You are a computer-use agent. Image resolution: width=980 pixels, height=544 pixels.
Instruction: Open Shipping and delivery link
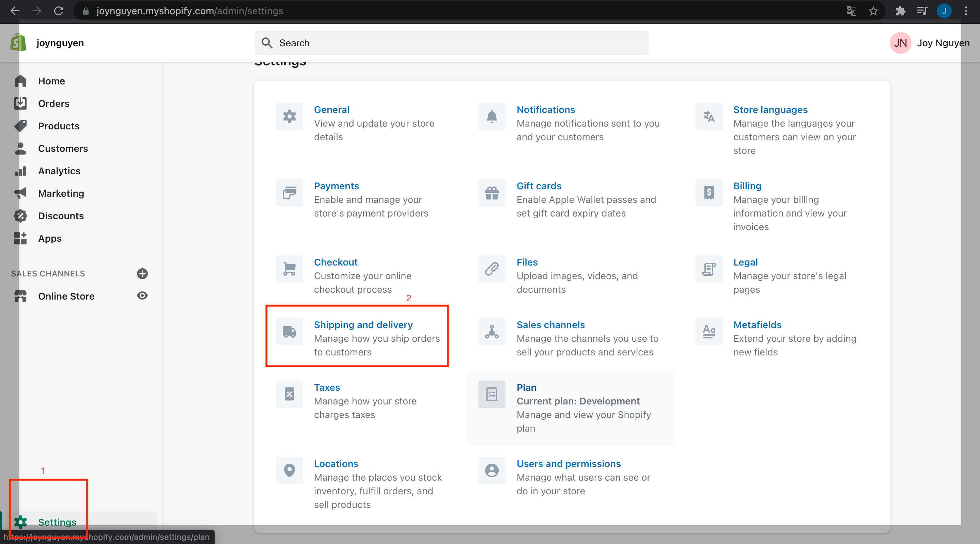click(363, 325)
